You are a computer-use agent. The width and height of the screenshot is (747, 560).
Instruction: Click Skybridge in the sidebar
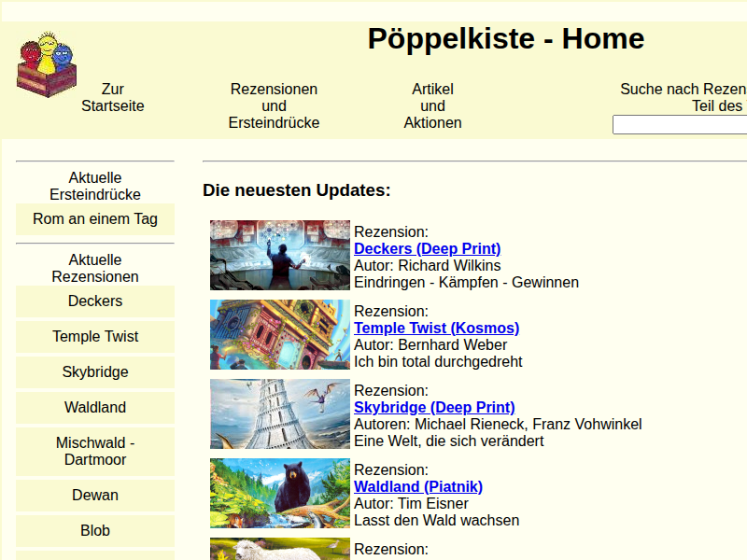tap(95, 372)
